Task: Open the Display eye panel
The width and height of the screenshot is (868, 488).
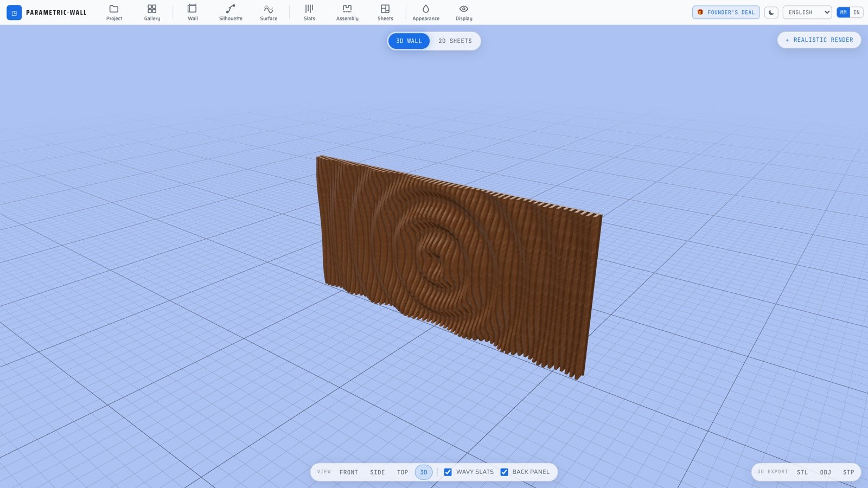Action: coord(464,12)
